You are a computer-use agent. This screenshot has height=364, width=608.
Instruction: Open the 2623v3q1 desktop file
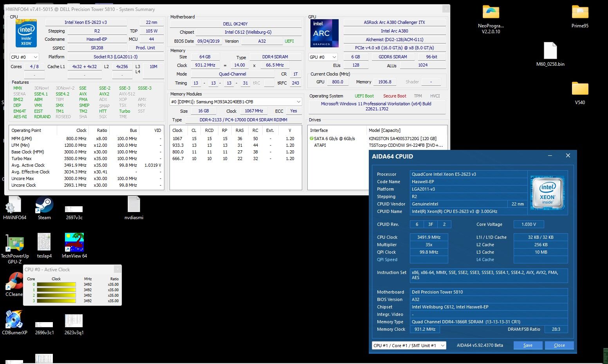coord(74,325)
